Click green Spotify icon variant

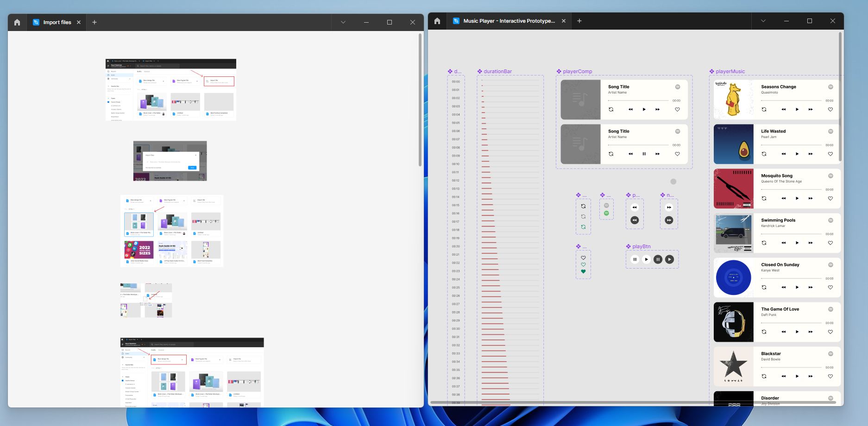pyautogui.click(x=606, y=213)
